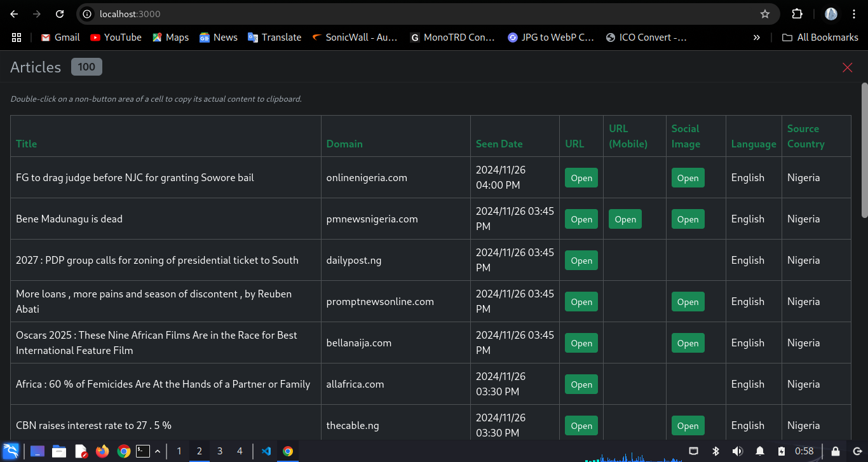Open mobile URL for Bene Madunagu article
The image size is (868, 462).
(625, 219)
